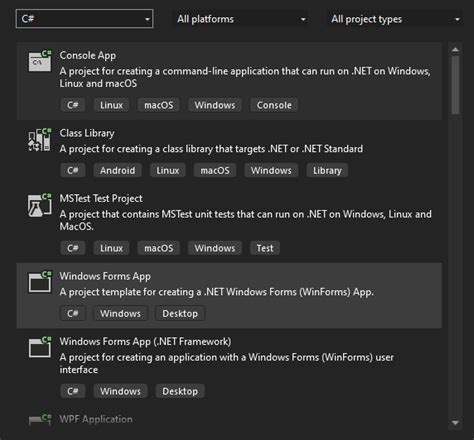
Task: Click the WinForms App template description
Action: tap(217, 292)
